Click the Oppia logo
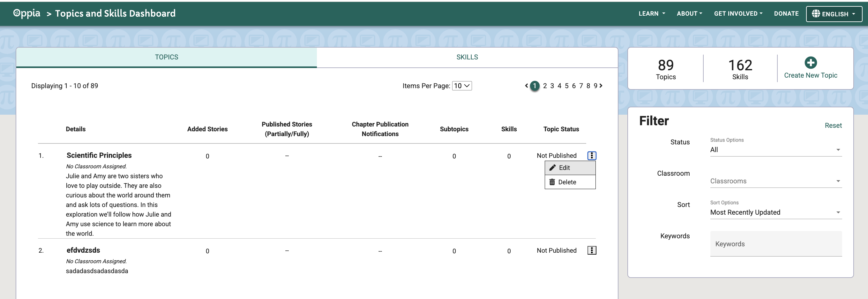Image resolution: width=868 pixels, height=299 pixels. 26,13
